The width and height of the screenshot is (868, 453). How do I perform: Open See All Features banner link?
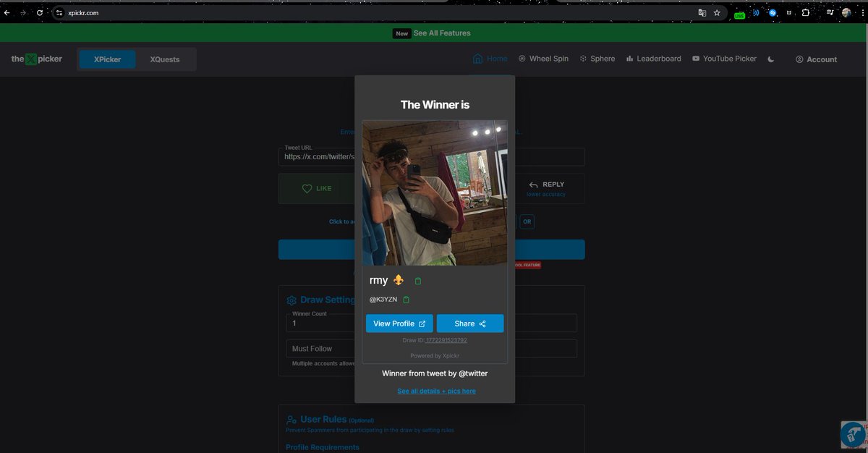point(442,33)
